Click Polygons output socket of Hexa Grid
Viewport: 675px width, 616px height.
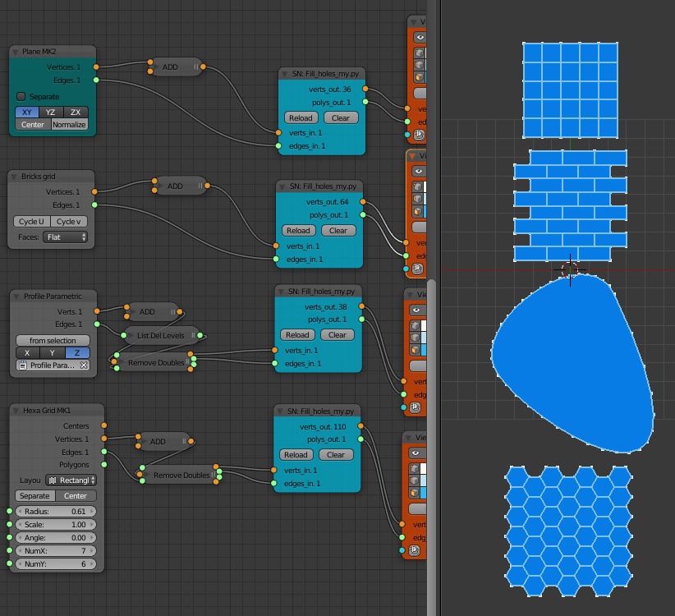(104, 465)
